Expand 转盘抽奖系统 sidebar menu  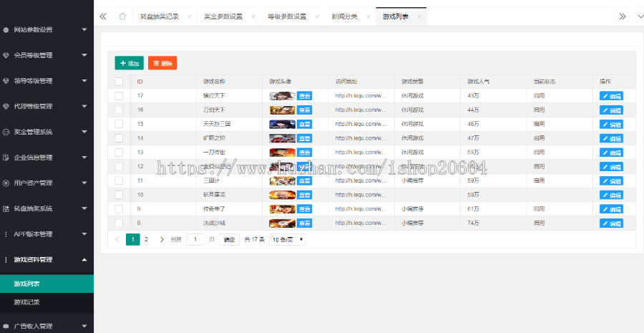(47, 208)
